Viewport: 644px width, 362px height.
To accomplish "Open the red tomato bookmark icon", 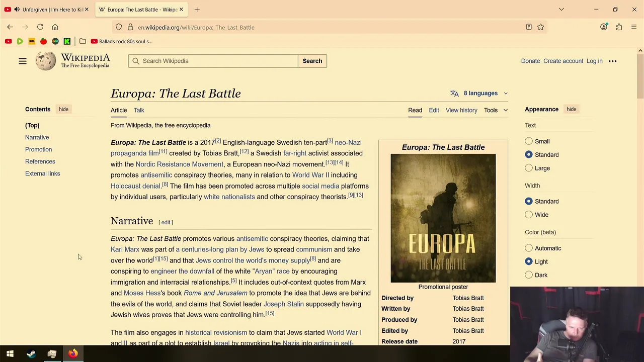I will point(44,41).
